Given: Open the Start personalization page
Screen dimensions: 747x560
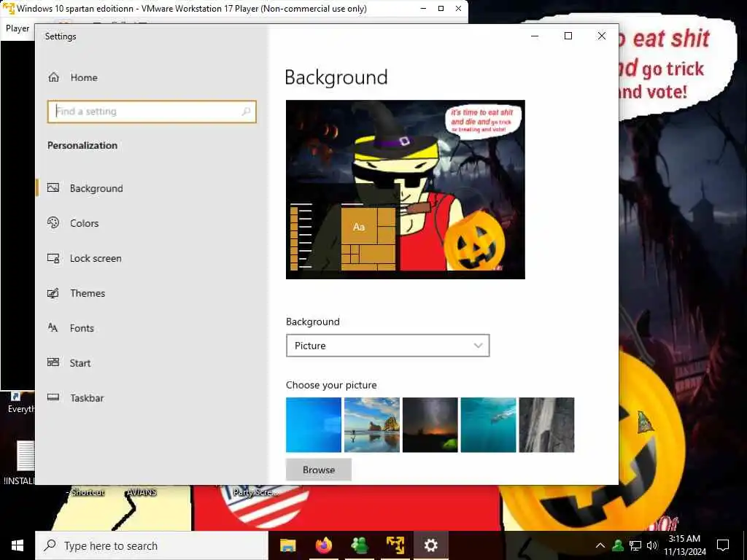Looking at the screenshot, I should (69, 363).
